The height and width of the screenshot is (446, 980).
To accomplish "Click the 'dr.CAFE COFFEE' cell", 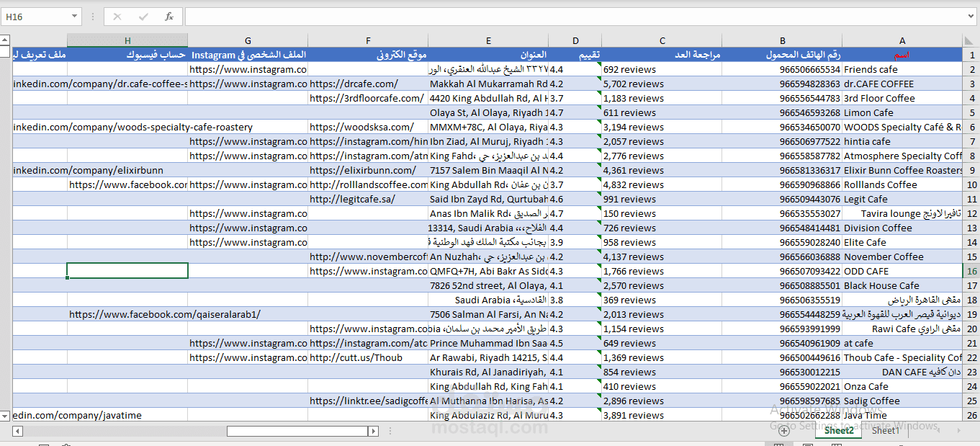I will coord(902,84).
